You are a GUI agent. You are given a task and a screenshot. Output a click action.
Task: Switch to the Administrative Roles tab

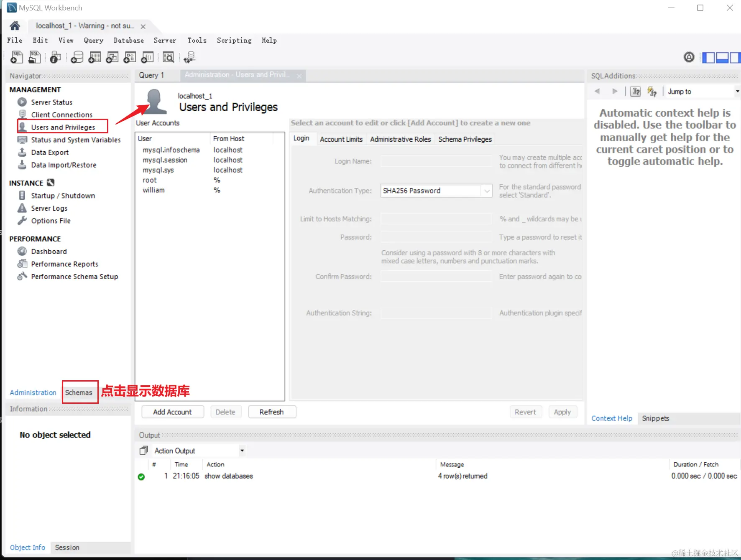tap(401, 139)
